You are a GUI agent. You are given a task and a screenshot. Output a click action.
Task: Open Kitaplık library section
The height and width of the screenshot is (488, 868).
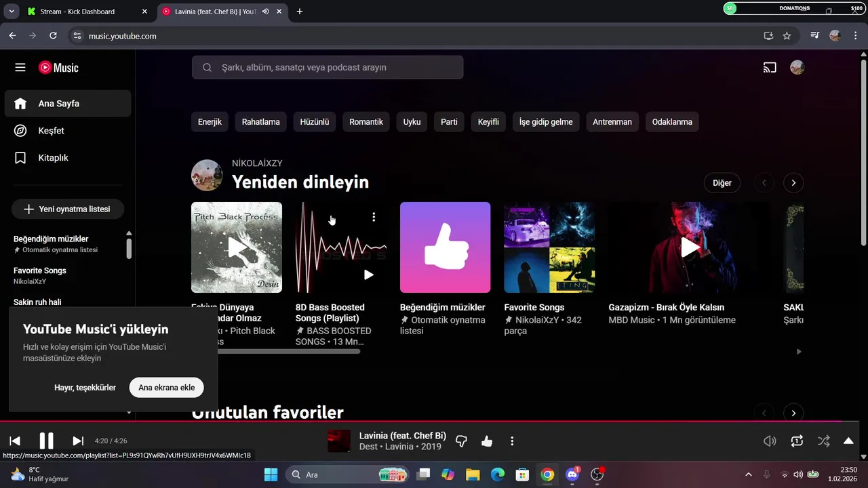[68, 158]
